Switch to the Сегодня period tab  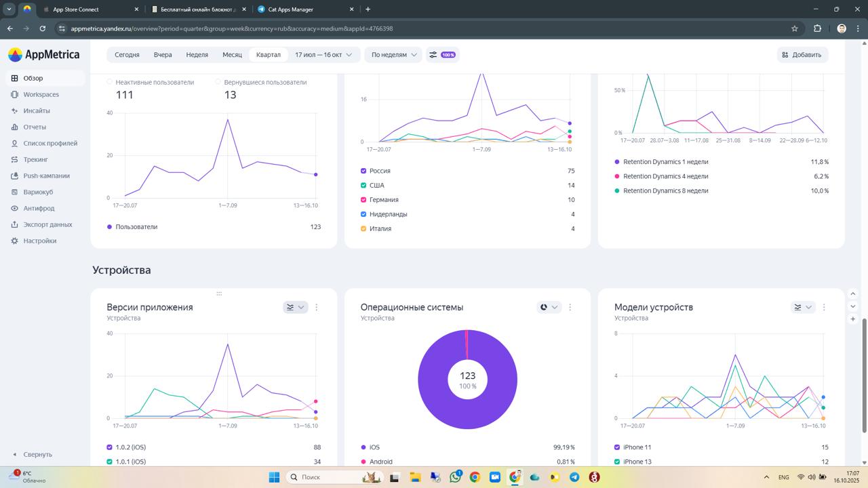pyautogui.click(x=126, y=55)
